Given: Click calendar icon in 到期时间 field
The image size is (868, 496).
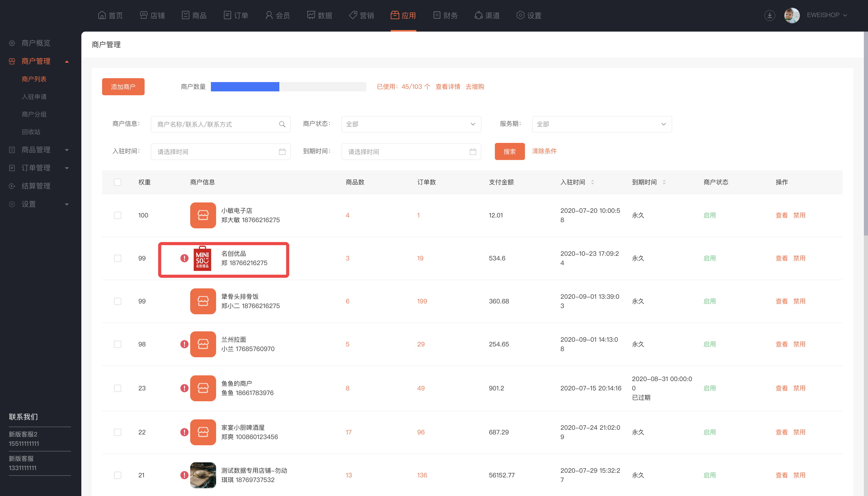Looking at the screenshot, I should tap(473, 152).
